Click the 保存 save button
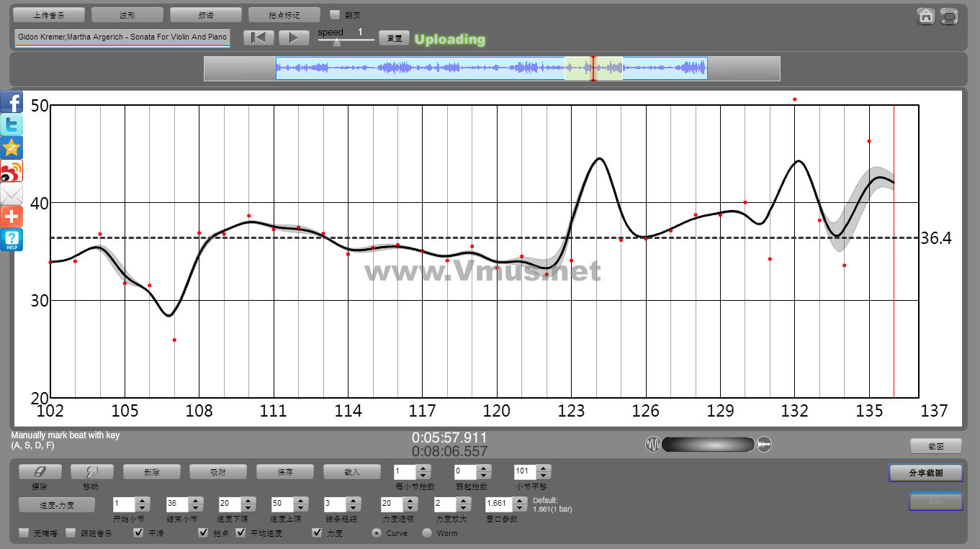 [x=285, y=472]
